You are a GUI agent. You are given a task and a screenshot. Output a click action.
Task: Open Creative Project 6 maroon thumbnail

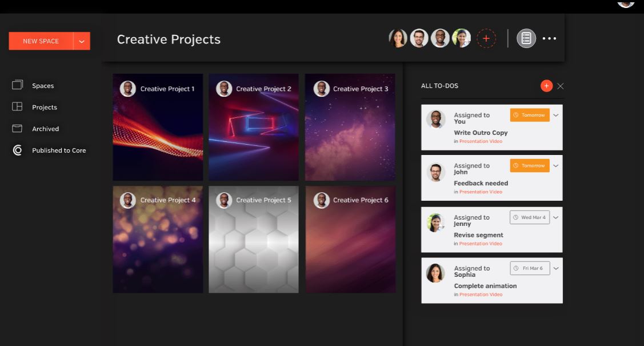[x=350, y=240]
